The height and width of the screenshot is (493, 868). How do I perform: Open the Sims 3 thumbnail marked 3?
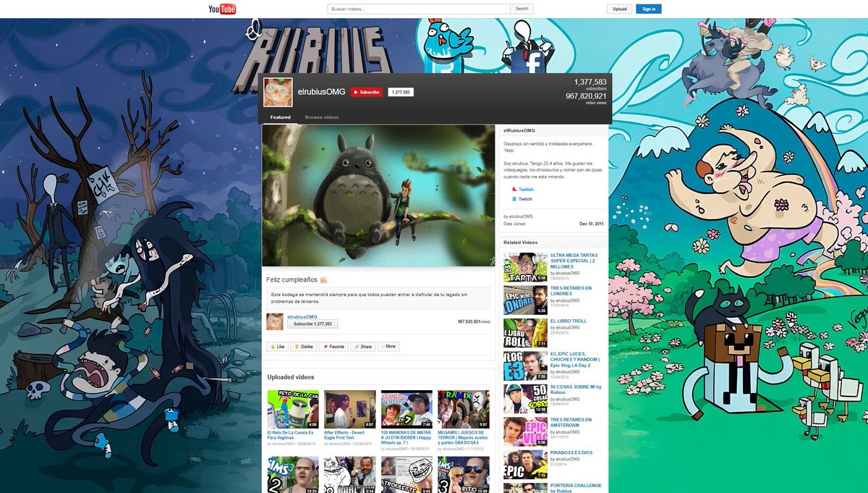[x=464, y=474]
